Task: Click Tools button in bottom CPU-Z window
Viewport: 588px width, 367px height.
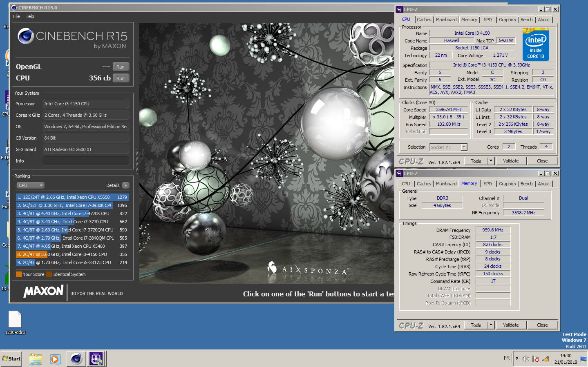Action: (476, 325)
